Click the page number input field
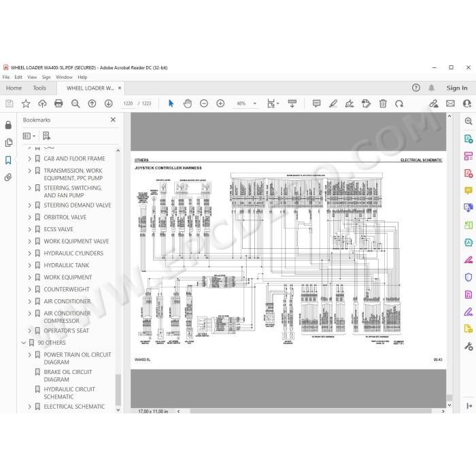 point(128,104)
